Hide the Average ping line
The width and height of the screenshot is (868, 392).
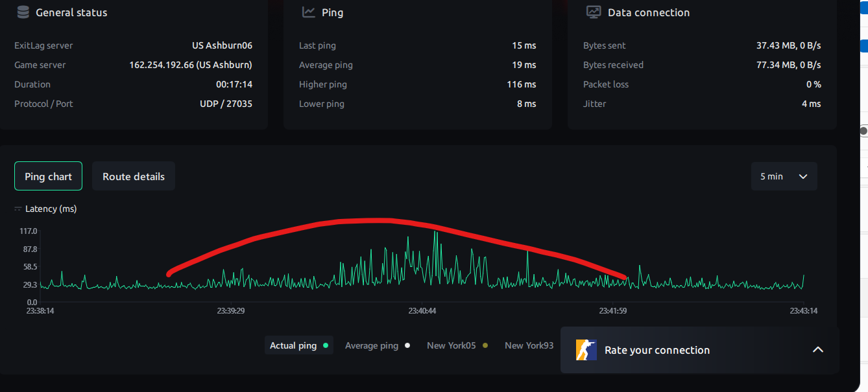pos(372,345)
